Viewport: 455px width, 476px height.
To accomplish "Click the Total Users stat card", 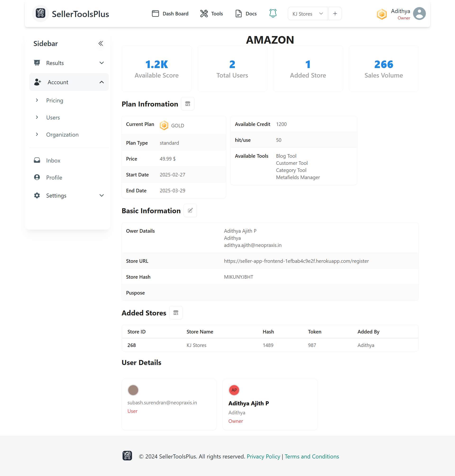I will (232, 69).
